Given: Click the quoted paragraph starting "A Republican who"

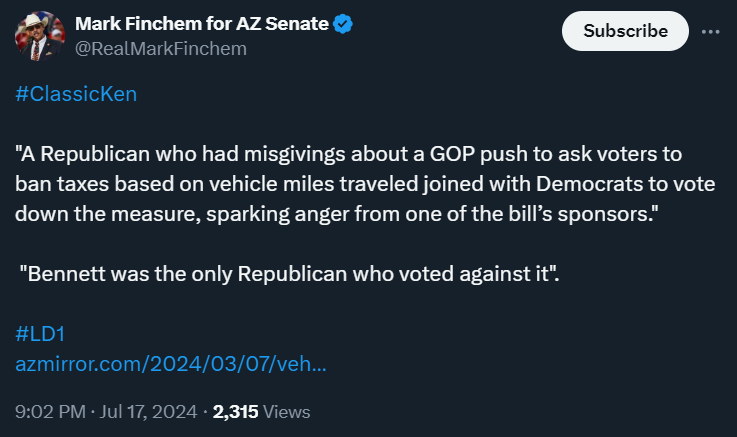Looking at the screenshot, I should 365,184.
